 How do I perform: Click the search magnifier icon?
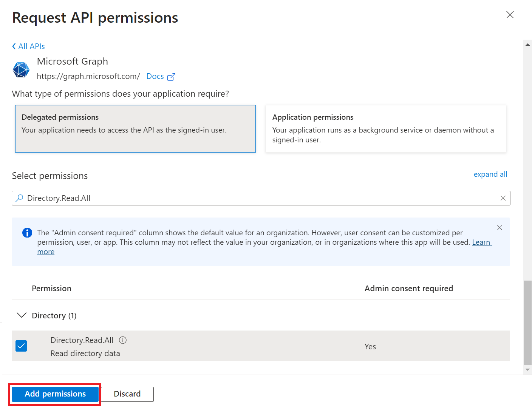click(20, 198)
